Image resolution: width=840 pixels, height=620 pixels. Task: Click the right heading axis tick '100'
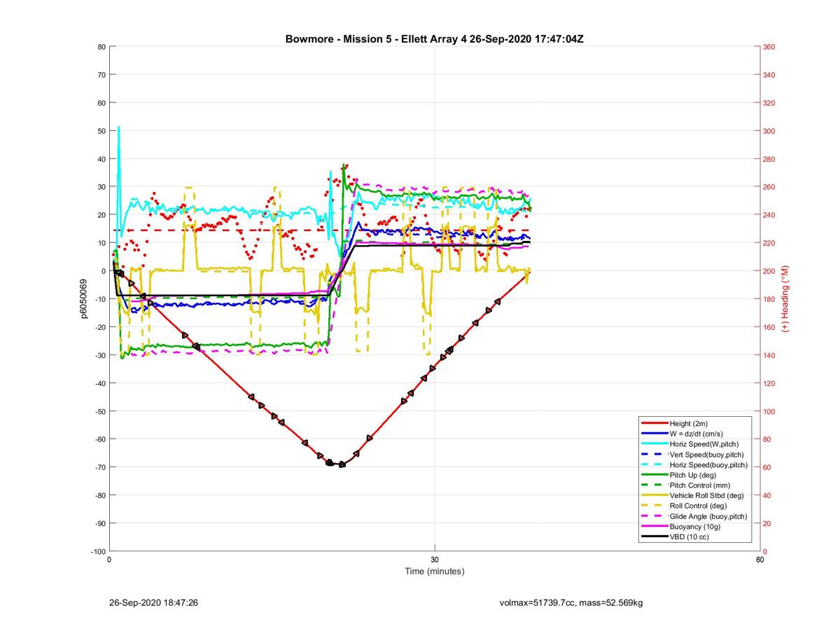(769, 411)
